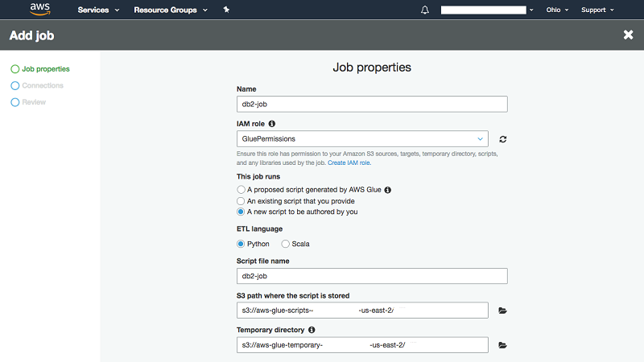The width and height of the screenshot is (644, 362).
Task: Open the notifications bell
Action: pyautogui.click(x=425, y=10)
